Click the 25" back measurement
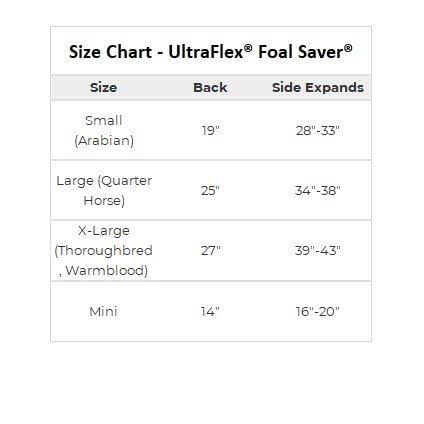 pyautogui.click(x=210, y=191)
